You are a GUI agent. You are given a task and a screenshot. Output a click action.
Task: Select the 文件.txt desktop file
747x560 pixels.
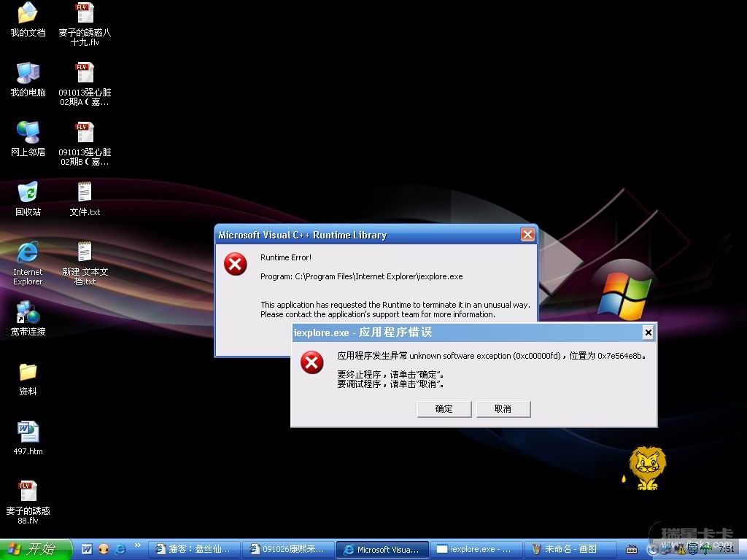(x=85, y=199)
